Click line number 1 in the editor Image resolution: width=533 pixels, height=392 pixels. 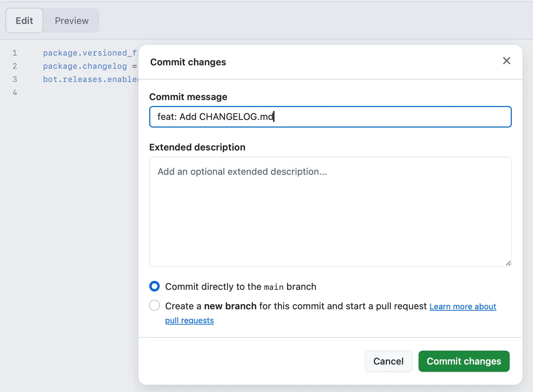(x=15, y=53)
